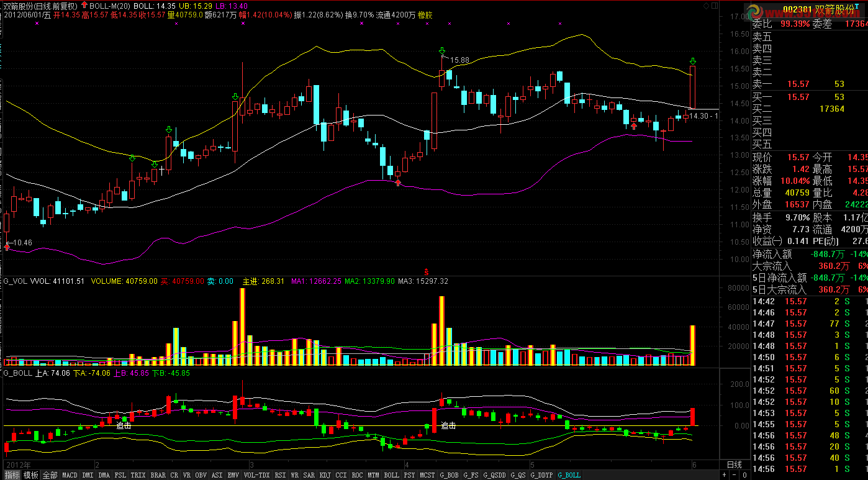The height and width of the screenshot is (480, 868).
Task: Select the FSL indicator tab
Action: (120, 475)
